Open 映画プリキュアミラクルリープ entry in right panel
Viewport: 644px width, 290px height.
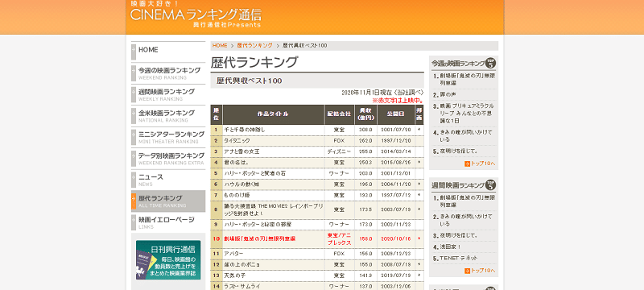click(467, 113)
